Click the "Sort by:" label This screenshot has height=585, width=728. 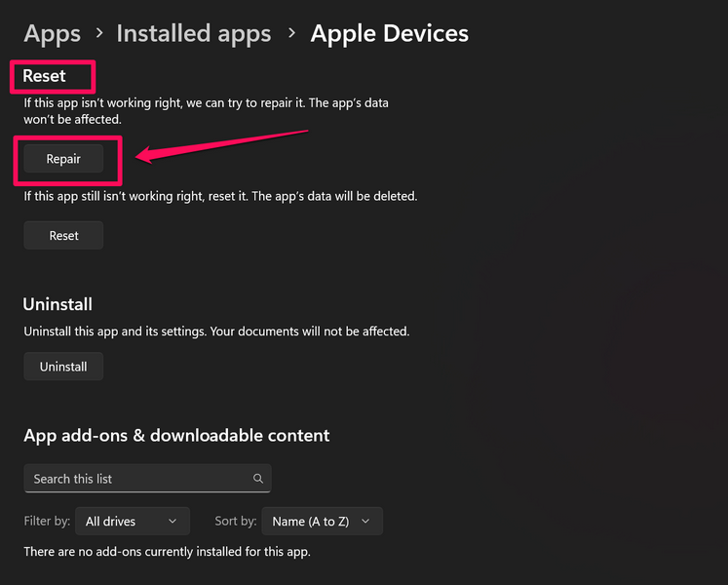(235, 522)
